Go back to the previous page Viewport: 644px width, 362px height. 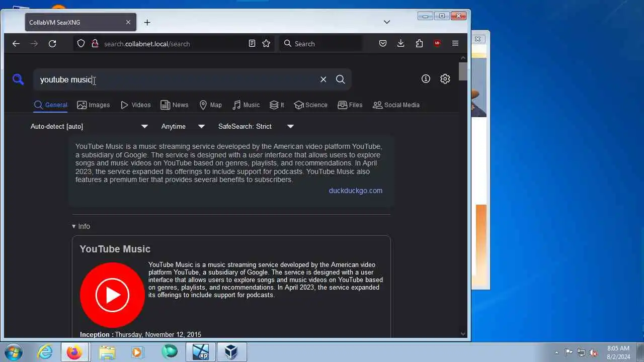click(16, 44)
